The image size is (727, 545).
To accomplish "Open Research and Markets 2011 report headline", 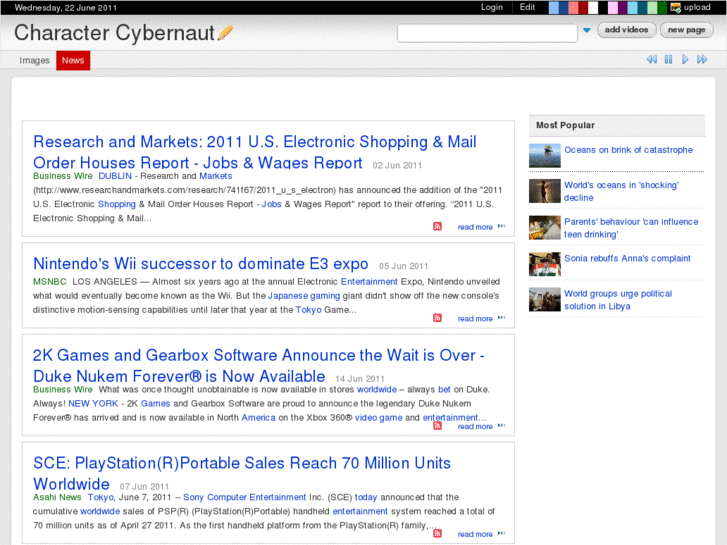I will pos(255,152).
